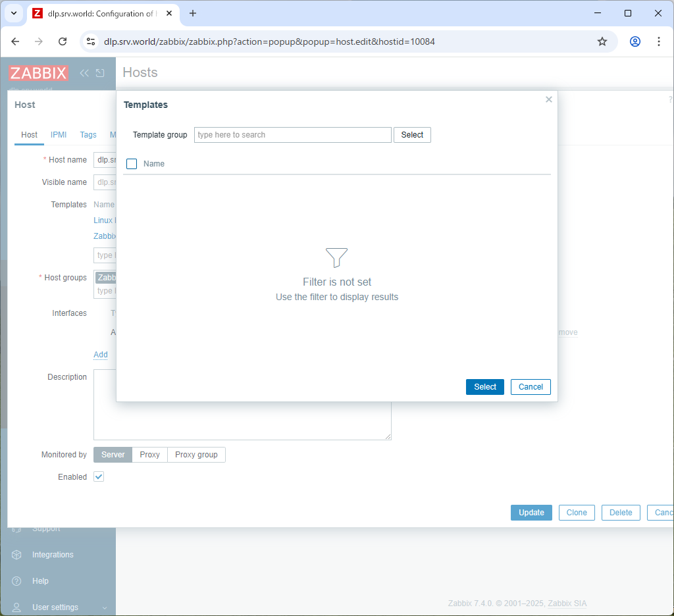The height and width of the screenshot is (616, 674).
Task: Click the Delete button
Action: coord(621,513)
